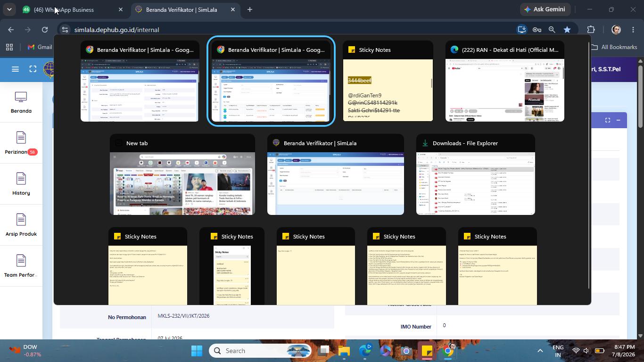Open the Chrome profile avatar
This screenshot has height=362, width=644.
point(616,30)
